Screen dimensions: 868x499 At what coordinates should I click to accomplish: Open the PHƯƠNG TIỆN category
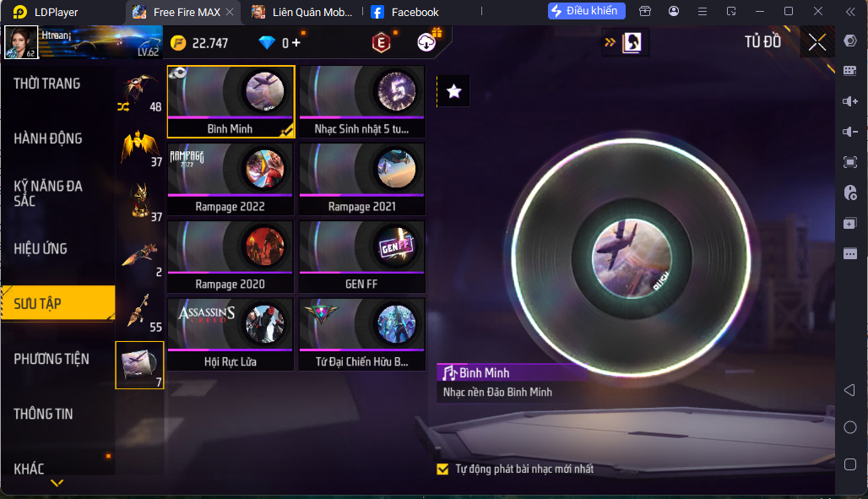[52, 359]
